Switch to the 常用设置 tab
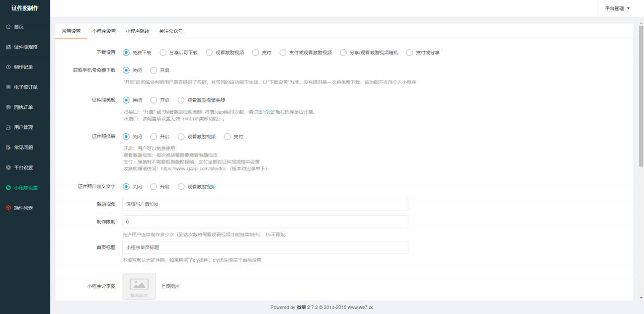644x314 pixels. [71, 31]
